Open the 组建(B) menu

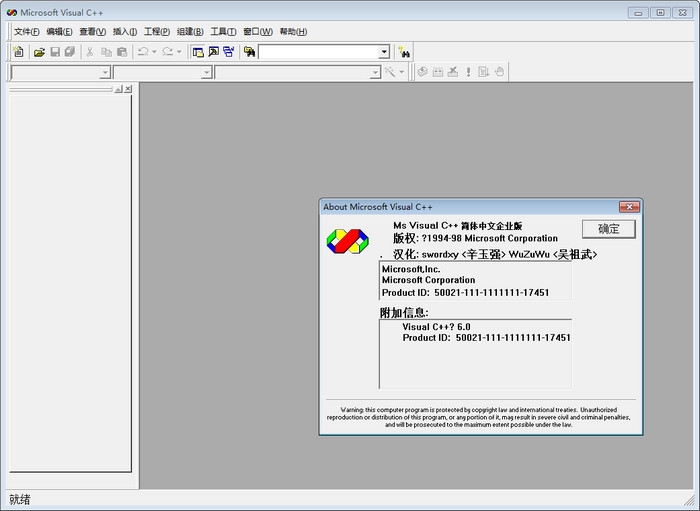tap(190, 32)
